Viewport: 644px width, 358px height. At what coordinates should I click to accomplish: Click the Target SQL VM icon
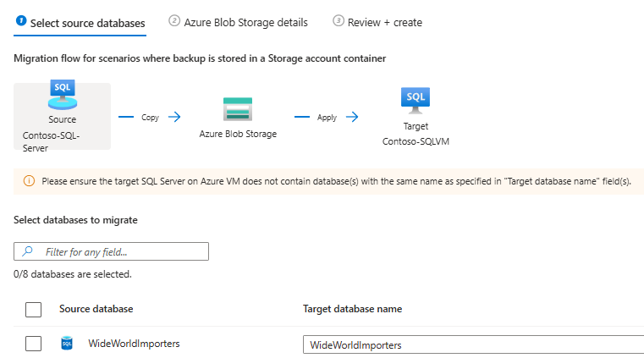point(416,102)
